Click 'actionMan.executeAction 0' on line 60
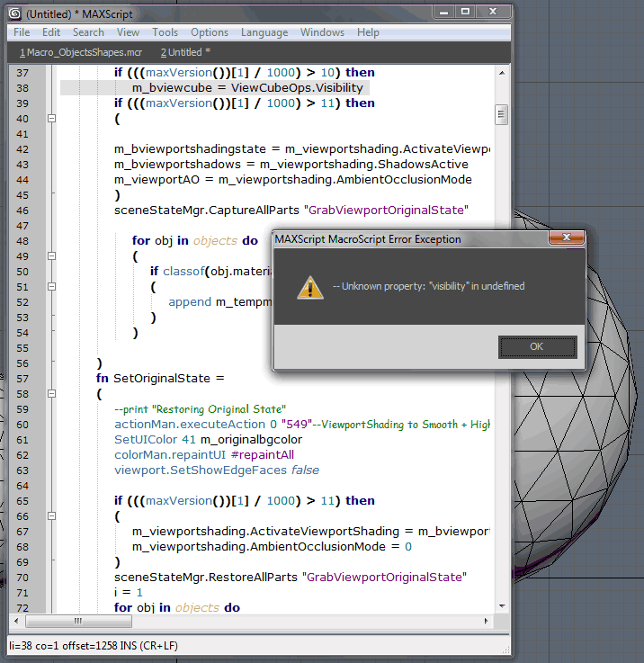644x663 pixels. (x=195, y=424)
